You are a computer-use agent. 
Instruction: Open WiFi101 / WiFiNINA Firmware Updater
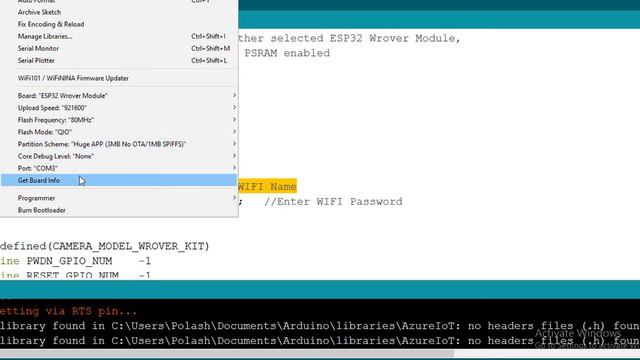[119, 78]
